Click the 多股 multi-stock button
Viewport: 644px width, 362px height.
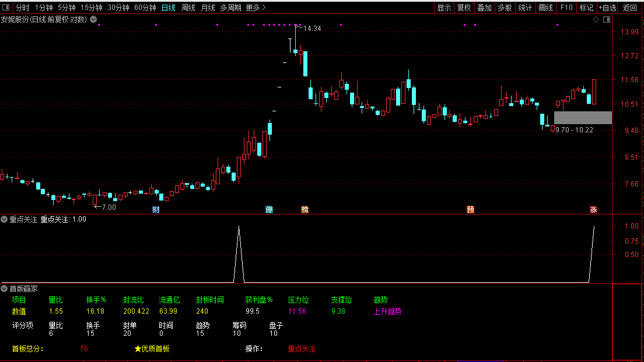pos(505,8)
